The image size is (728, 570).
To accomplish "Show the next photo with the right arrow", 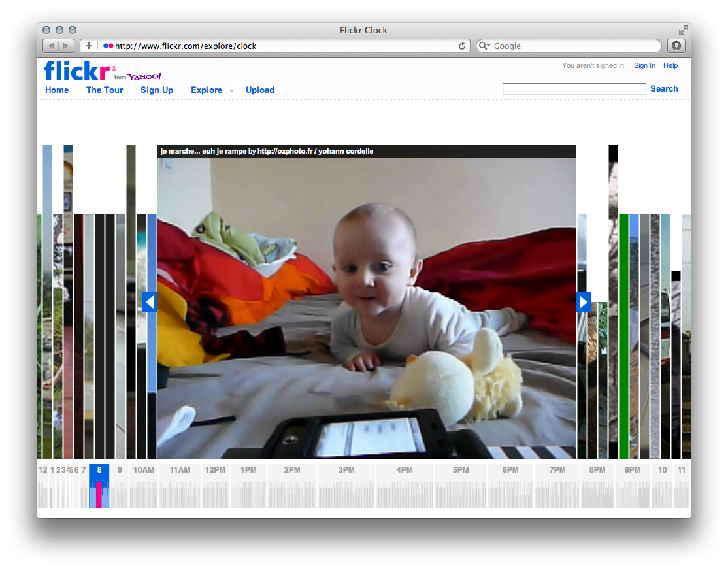I will [x=583, y=302].
